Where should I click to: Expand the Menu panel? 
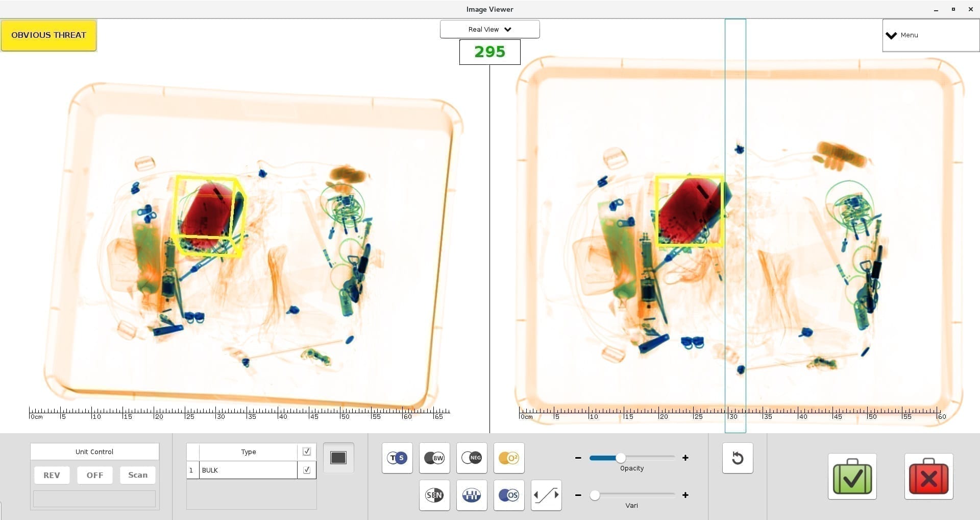929,35
